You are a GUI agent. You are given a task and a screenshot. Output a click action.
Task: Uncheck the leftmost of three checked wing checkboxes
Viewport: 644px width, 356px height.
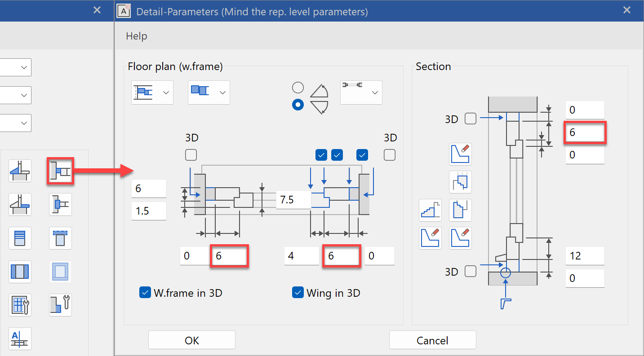pos(321,155)
